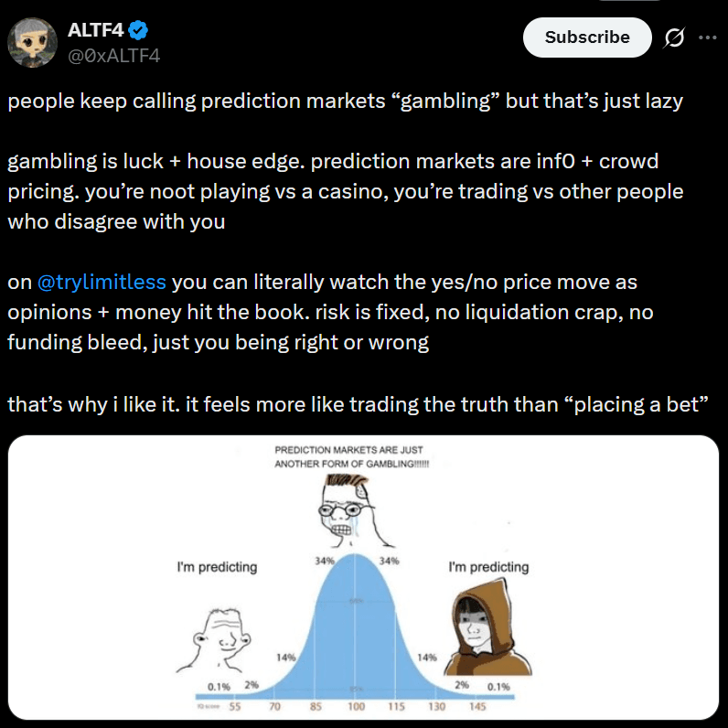Image resolution: width=728 pixels, height=728 pixels.
Task: Follow the @trylimitless mention link
Action: (102, 281)
